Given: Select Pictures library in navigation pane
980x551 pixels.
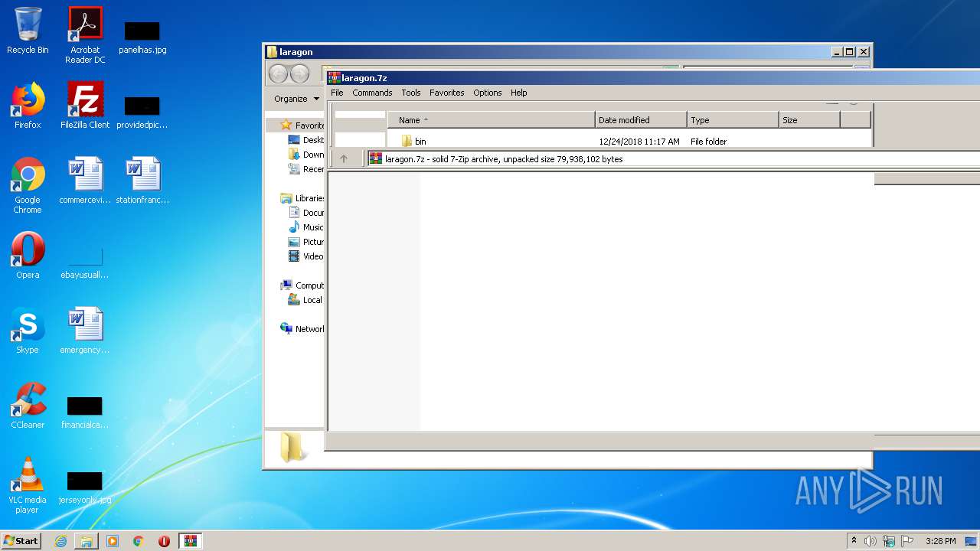Looking at the screenshot, I should click(x=306, y=242).
